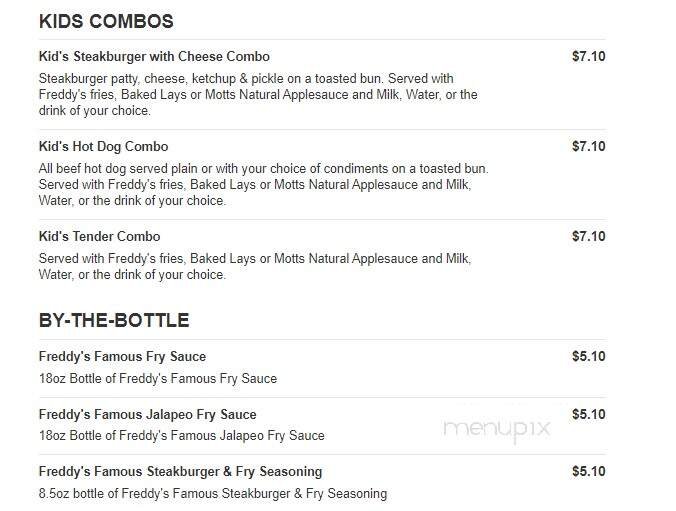Select the Jalapeo Fry Sauce price
This screenshot has height=511, width=676.
point(588,415)
